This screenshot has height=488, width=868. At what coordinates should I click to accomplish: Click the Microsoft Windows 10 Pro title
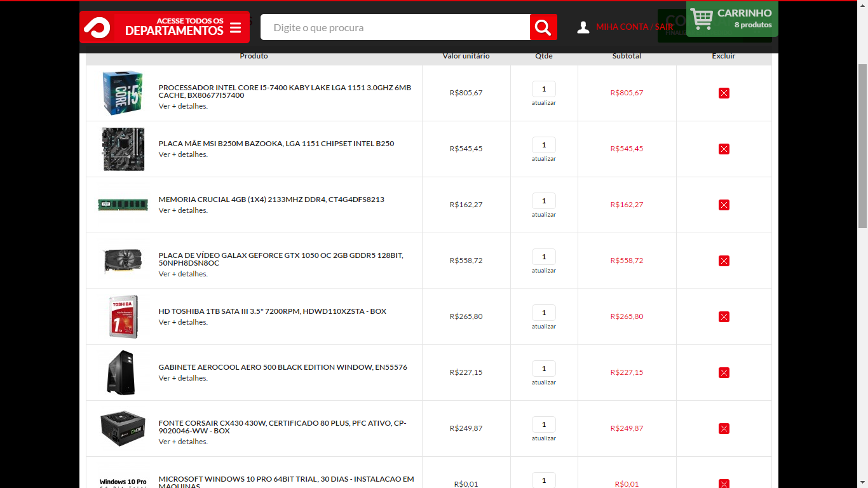pos(286,482)
